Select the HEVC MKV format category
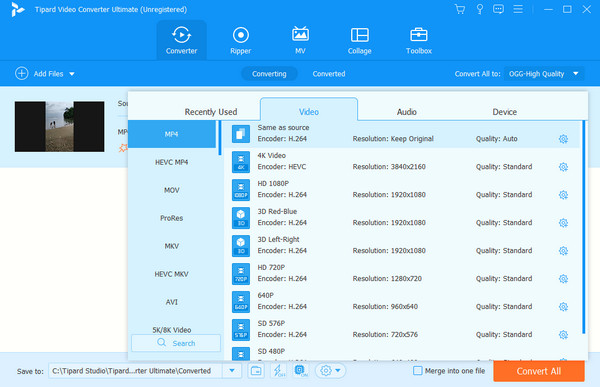The height and width of the screenshot is (387, 600). click(172, 274)
